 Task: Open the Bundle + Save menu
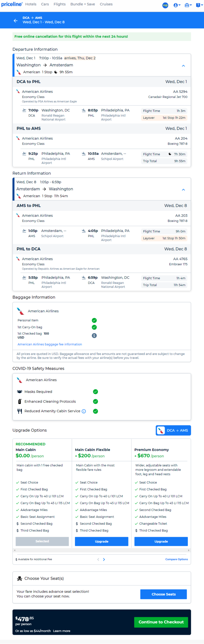[x=83, y=4]
